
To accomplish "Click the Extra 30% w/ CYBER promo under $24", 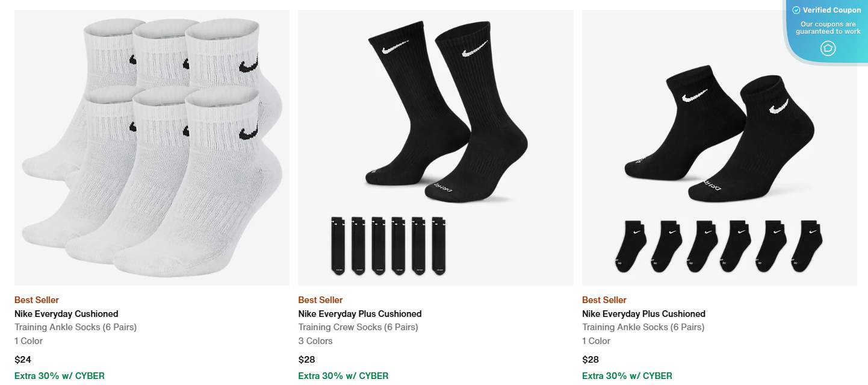I will point(60,375).
